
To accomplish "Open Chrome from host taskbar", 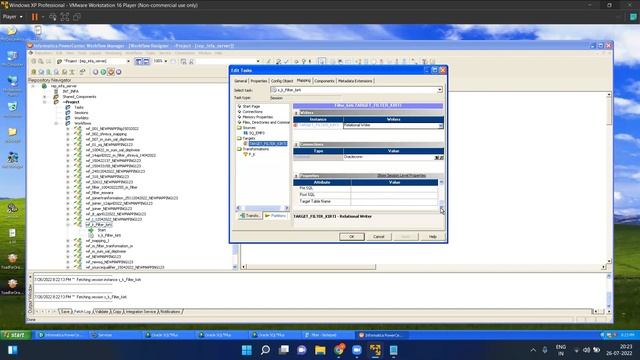I will [339, 350].
